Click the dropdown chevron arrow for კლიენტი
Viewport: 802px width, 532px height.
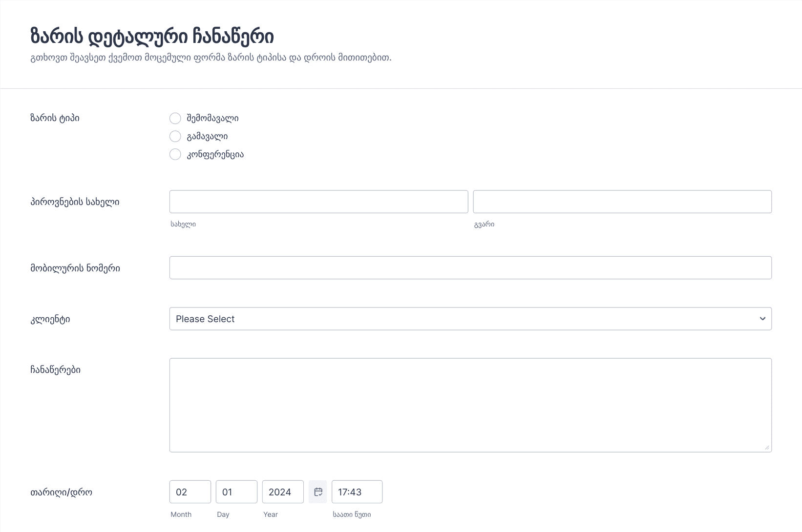pos(762,319)
